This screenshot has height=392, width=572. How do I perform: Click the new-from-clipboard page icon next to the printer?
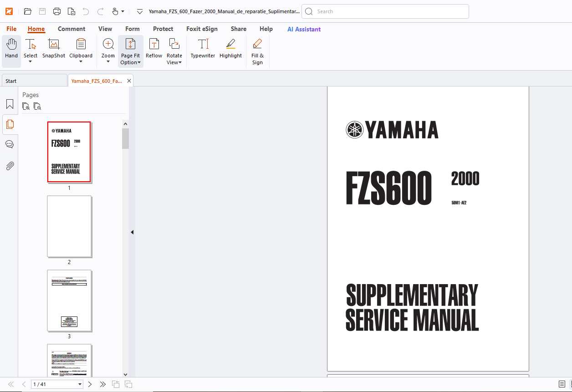click(71, 11)
